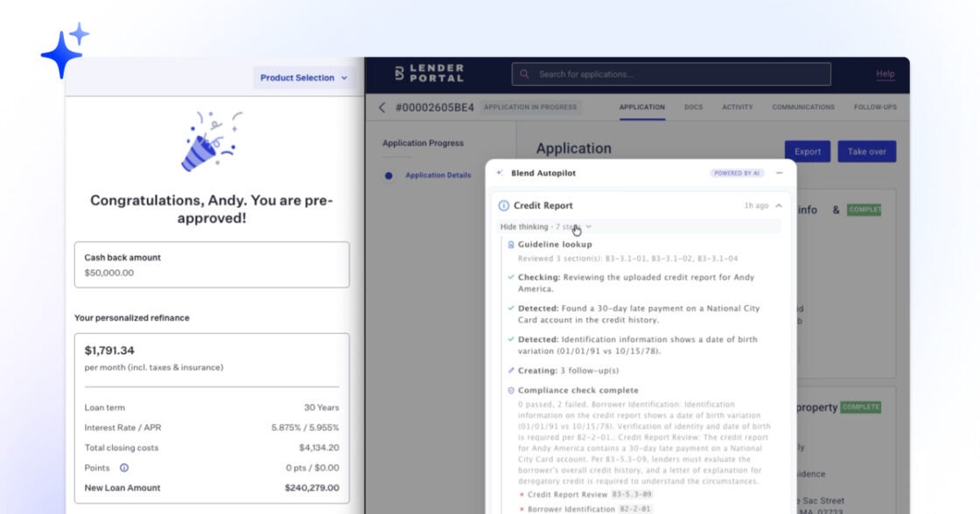This screenshot has height=514, width=980.
Task: Click the Credit Report info icon
Action: (504, 205)
